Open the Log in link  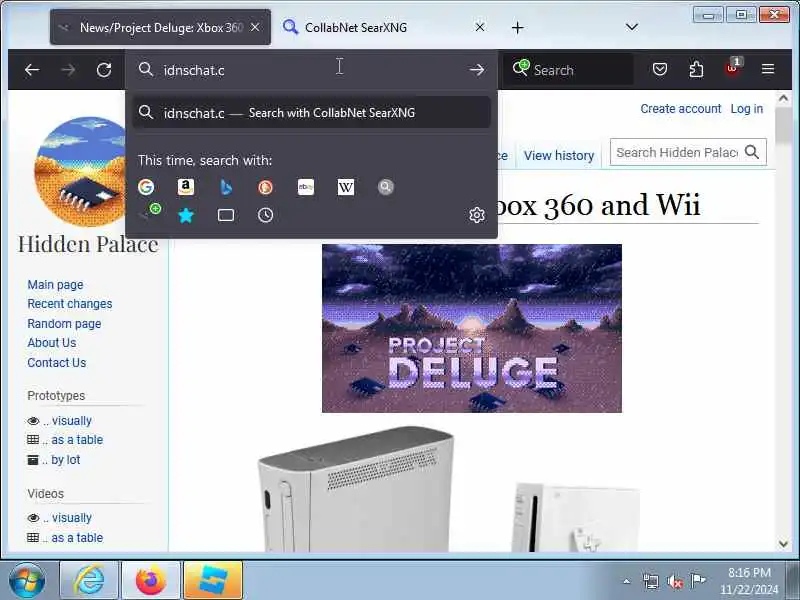(x=746, y=109)
